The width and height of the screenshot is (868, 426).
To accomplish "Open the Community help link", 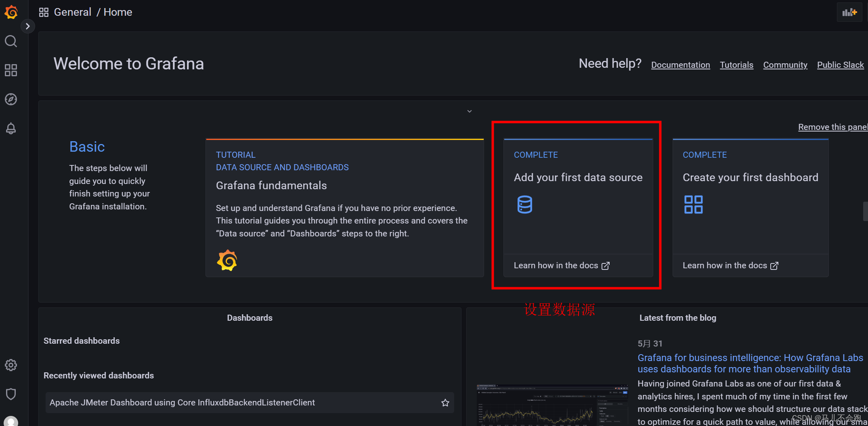I will (x=785, y=65).
